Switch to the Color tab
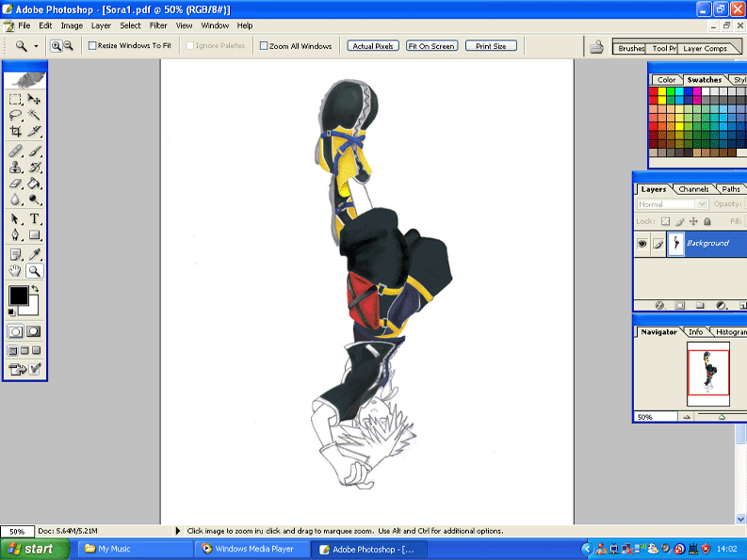Screen dimensions: 747x560 click(666, 80)
